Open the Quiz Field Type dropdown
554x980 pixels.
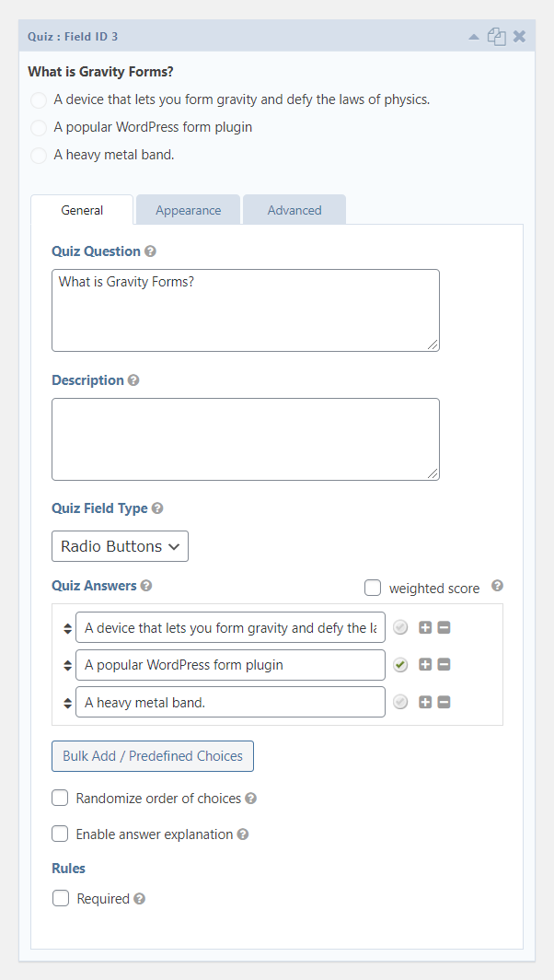click(120, 546)
